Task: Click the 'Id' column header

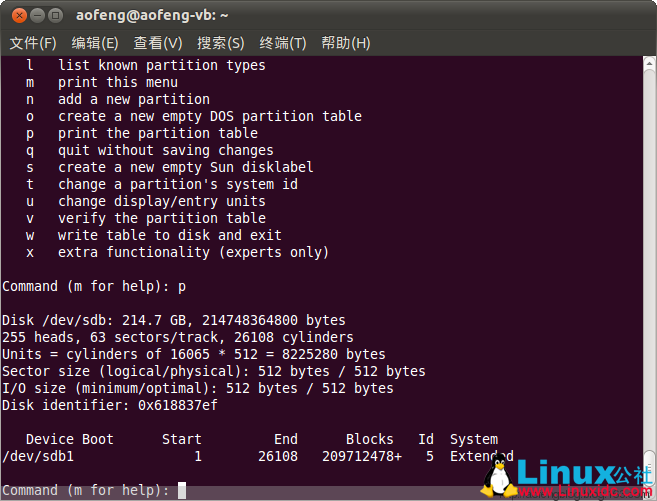Action: click(426, 439)
